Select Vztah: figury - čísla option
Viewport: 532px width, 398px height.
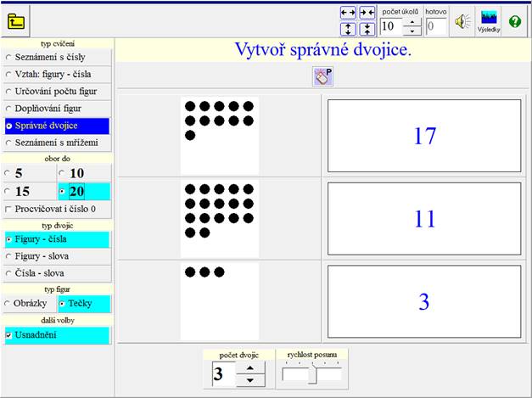[x=57, y=75]
